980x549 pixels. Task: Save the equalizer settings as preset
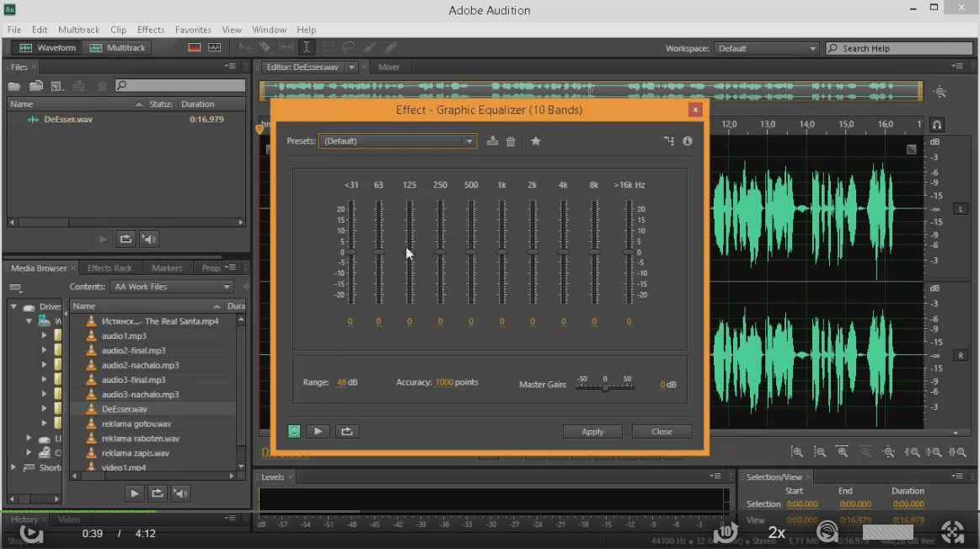tap(492, 142)
